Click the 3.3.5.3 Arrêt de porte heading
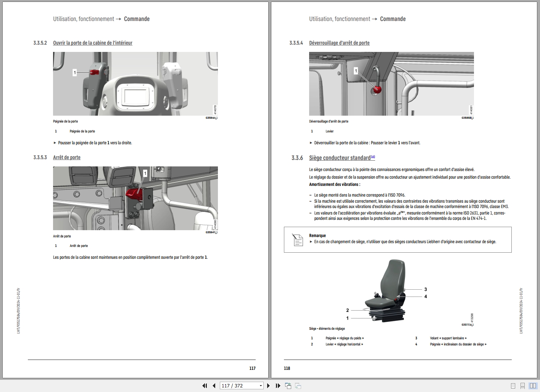 (x=67, y=157)
